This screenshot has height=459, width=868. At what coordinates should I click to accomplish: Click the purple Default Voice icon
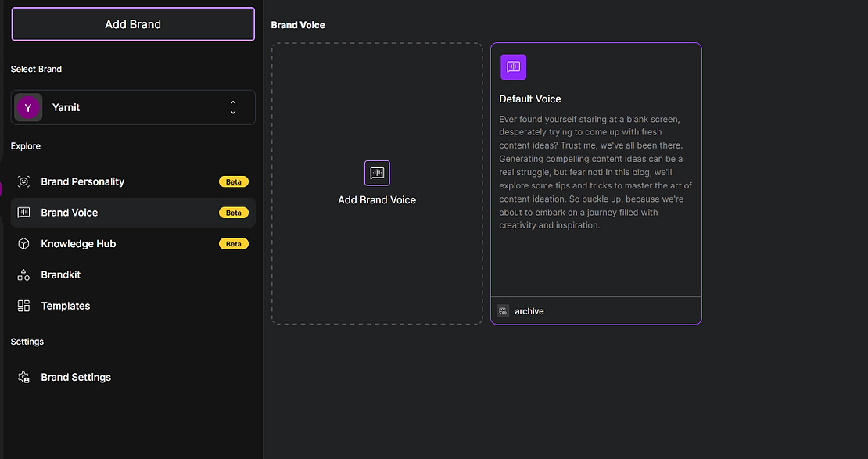(x=513, y=67)
